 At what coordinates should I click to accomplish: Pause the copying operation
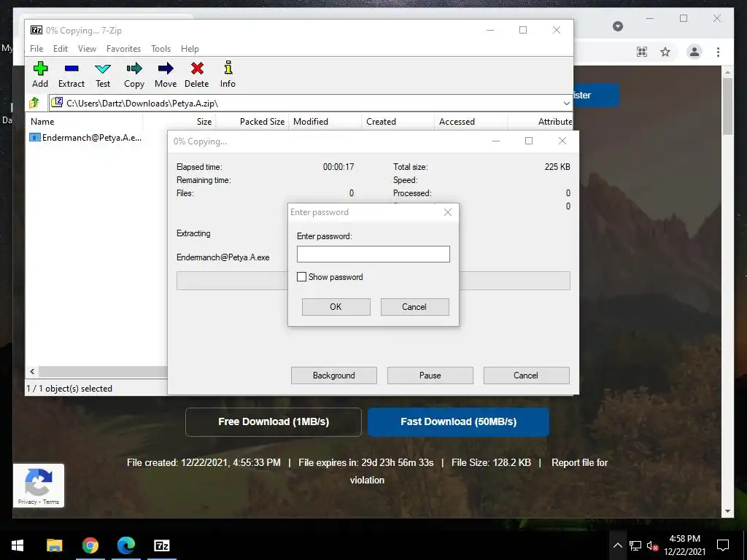click(430, 376)
